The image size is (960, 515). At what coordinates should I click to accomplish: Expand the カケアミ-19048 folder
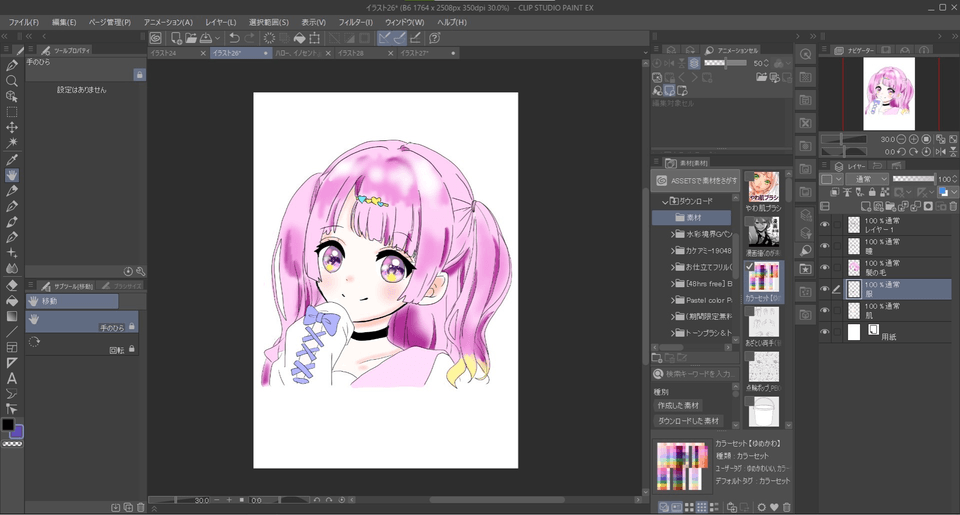point(673,250)
